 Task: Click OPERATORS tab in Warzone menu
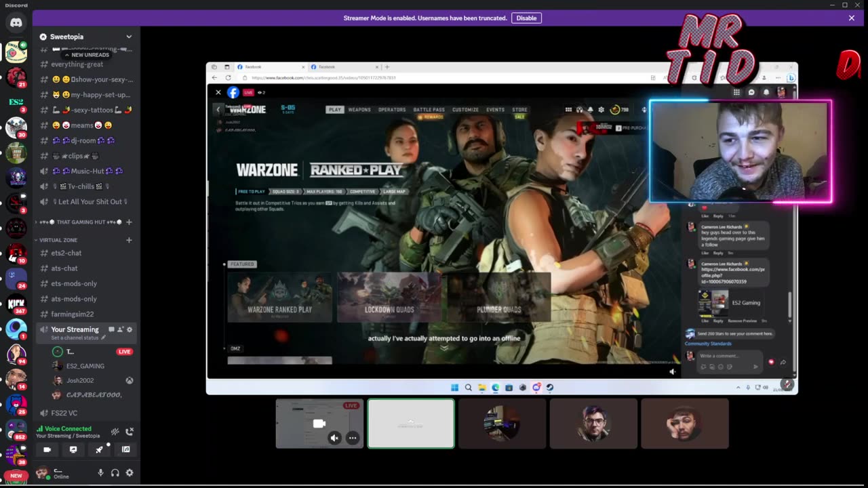tap(392, 109)
